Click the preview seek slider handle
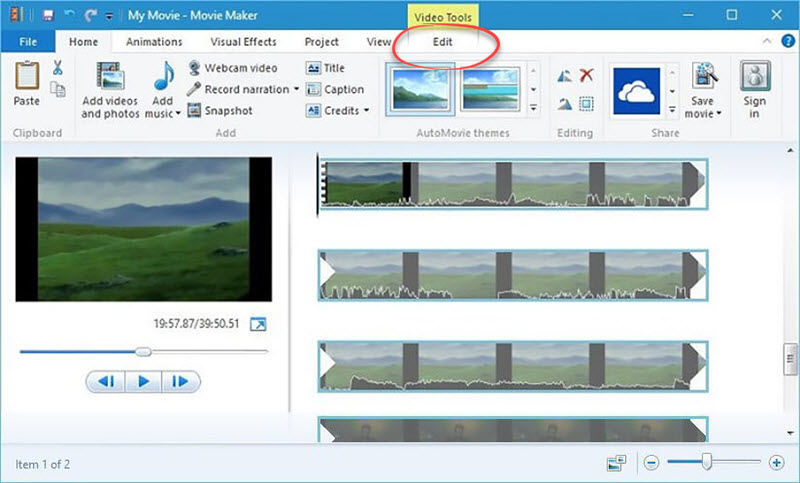This screenshot has width=800, height=483. click(x=143, y=351)
